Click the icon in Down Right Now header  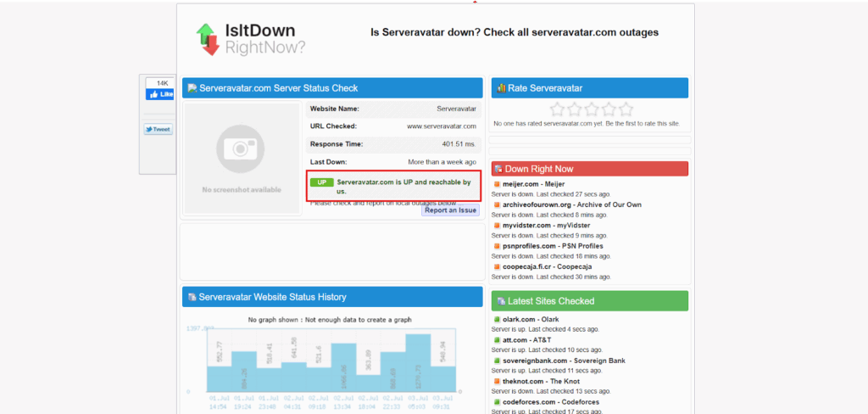(x=498, y=169)
